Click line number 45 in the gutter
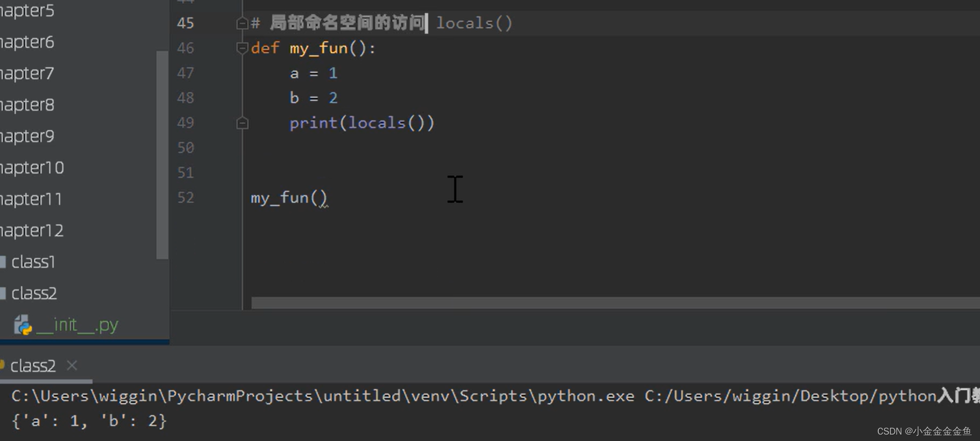The height and width of the screenshot is (441, 980). 186,23
